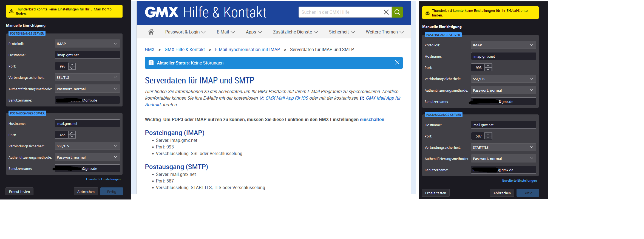Open the E-Mail navigation menu
The height and width of the screenshot is (239, 644).
coord(226,32)
